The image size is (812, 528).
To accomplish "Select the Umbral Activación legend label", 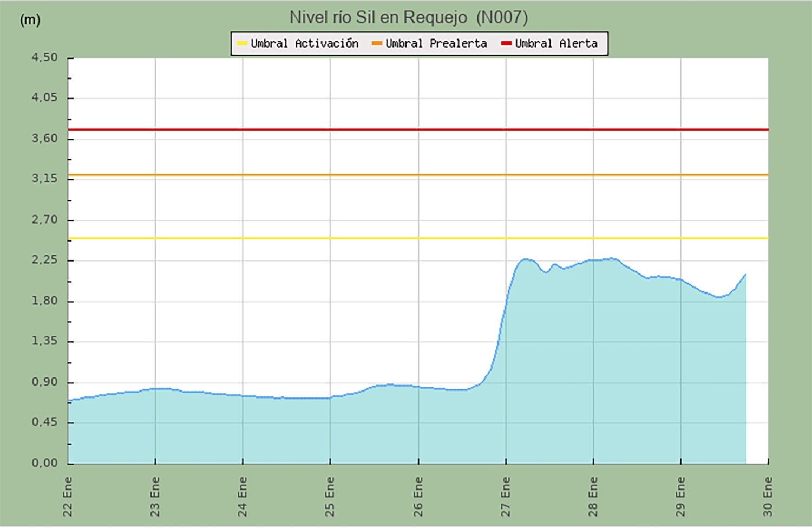I will click(x=304, y=43).
